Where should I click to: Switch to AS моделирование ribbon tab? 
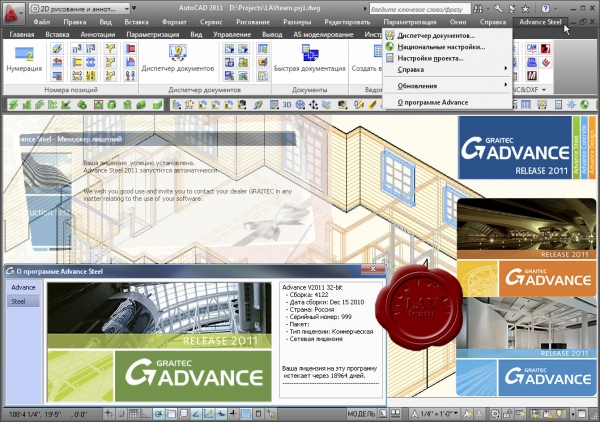pos(323,34)
